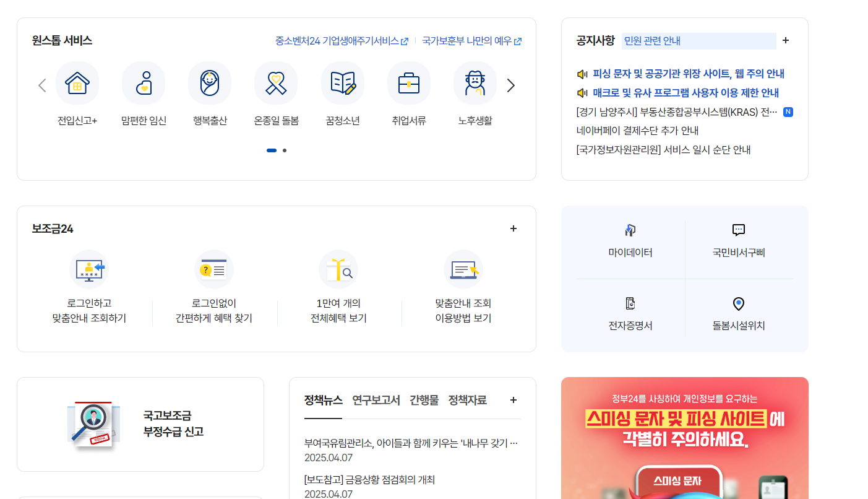
Task: Open 부동산종합공부시스템(KRAS) notice
Action: [x=677, y=112]
